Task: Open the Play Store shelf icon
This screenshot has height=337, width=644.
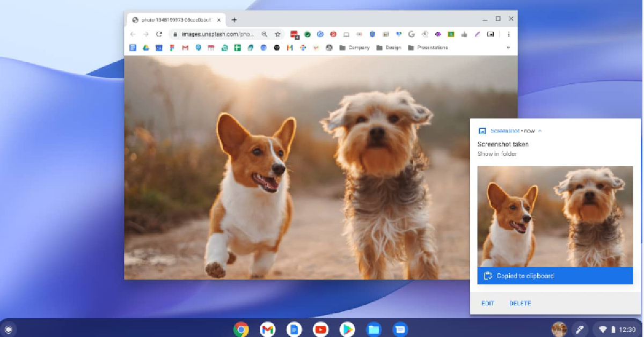Action: pyautogui.click(x=347, y=329)
